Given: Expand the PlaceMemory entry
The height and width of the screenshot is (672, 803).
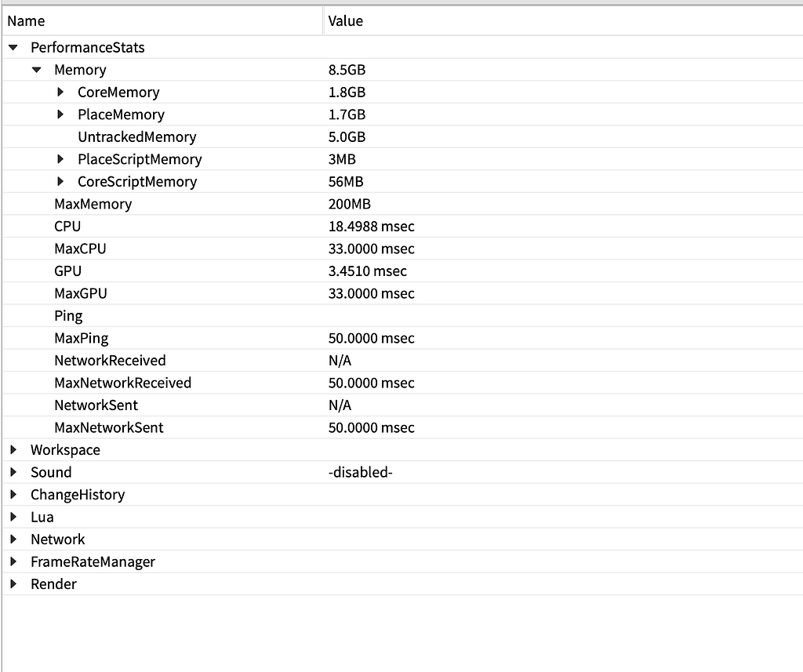Looking at the screenshot, I should 60,114.
